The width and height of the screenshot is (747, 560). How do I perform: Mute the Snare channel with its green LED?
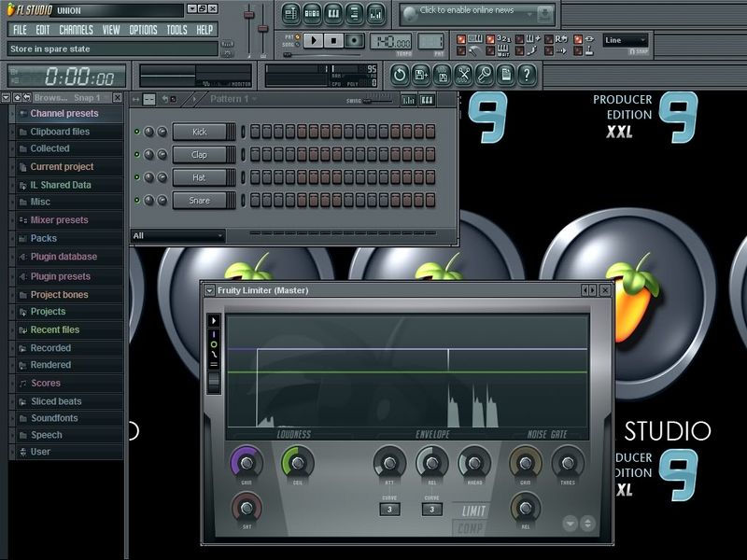137,200
